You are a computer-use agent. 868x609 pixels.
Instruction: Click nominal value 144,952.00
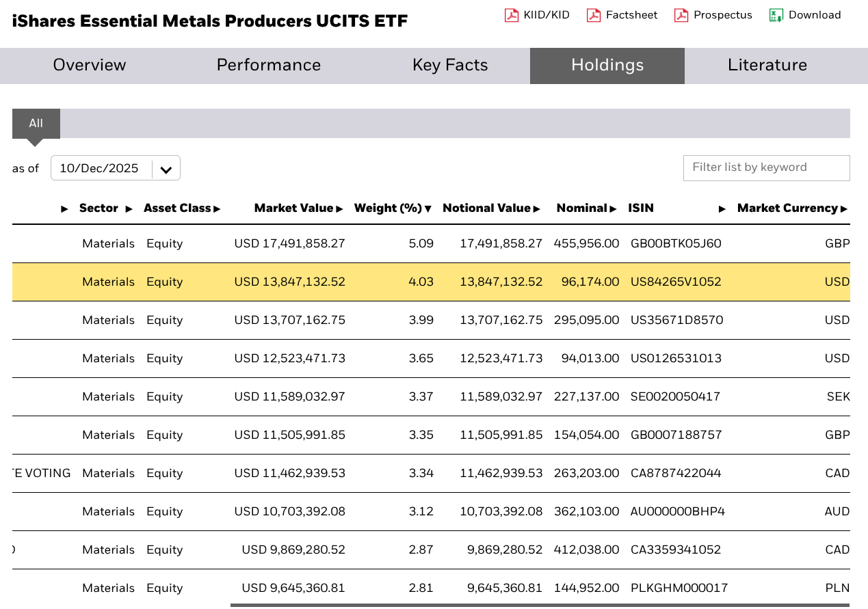pyautogui.click(x=586, y=588)
